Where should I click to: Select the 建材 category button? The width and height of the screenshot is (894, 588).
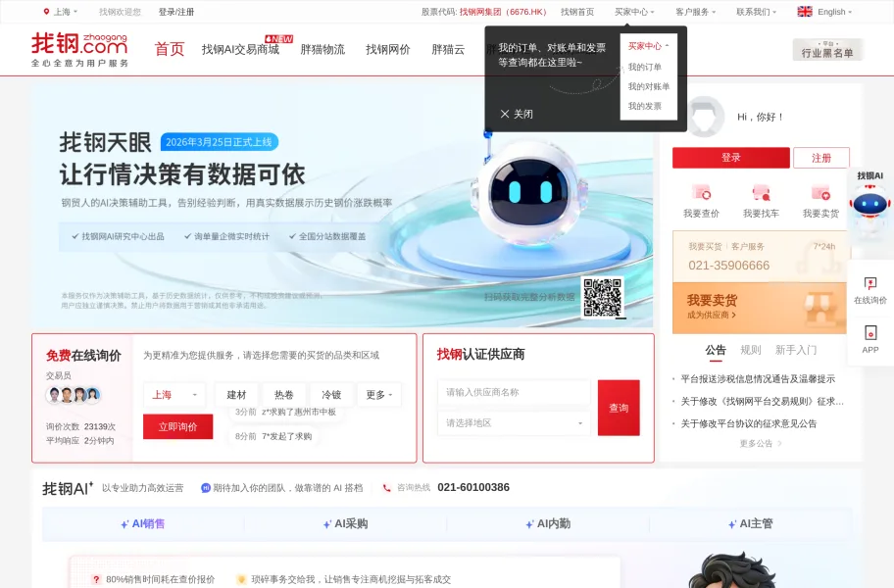(x=236, y=394)
